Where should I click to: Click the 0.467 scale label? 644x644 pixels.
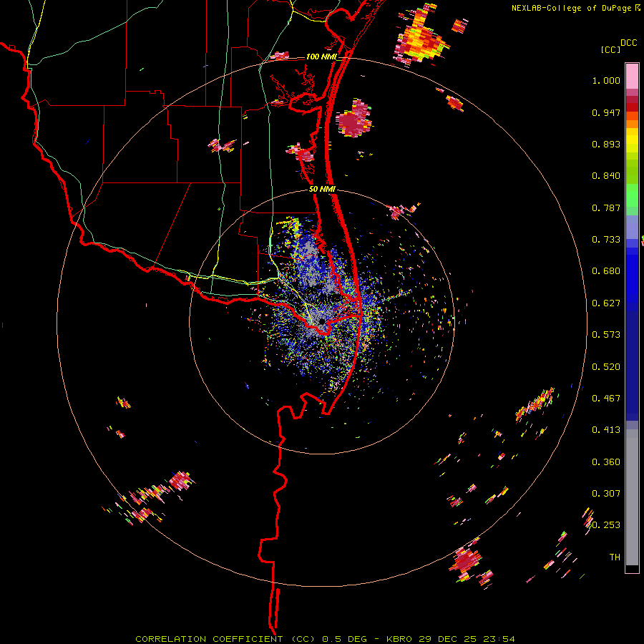pos(606,399)
